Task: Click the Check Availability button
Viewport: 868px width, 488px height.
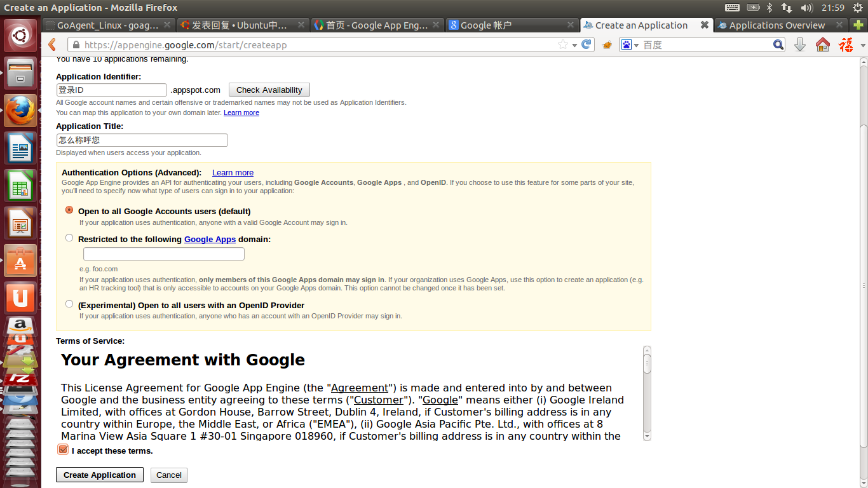Action: pyautogui.click(x=269, y=90)
